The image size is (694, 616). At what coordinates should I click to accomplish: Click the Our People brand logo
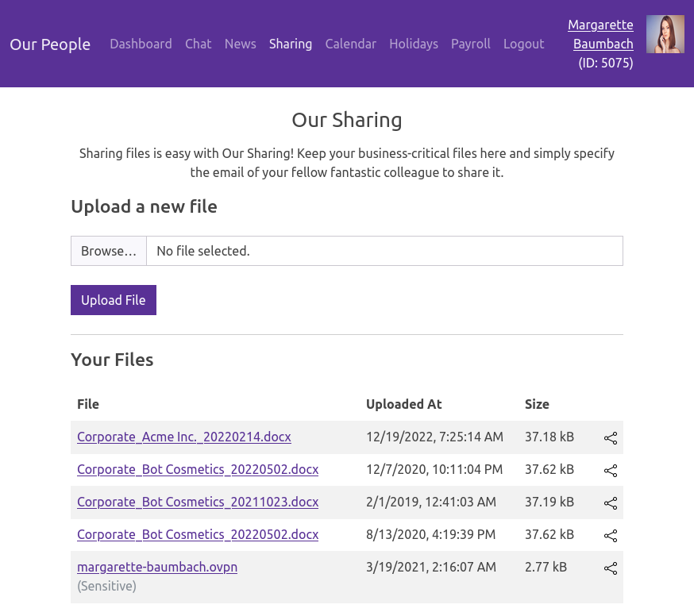(50, 44)
